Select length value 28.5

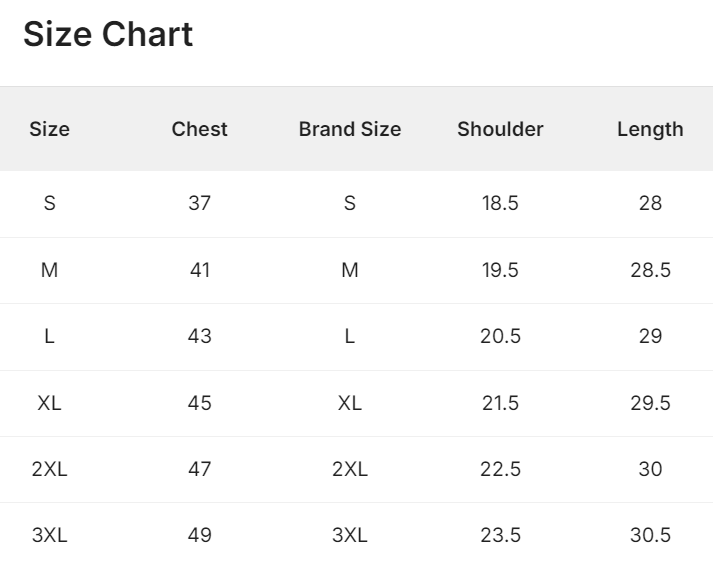click(650, 270)
